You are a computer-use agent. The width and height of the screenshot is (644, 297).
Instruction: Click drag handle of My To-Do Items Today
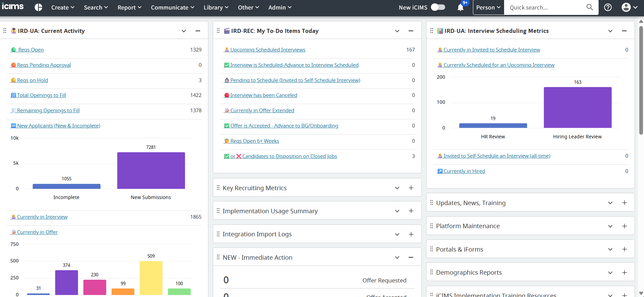[218, 31]
